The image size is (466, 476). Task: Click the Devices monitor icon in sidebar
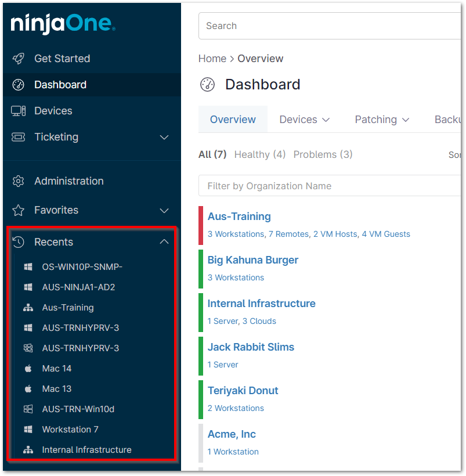coord(19,111)
